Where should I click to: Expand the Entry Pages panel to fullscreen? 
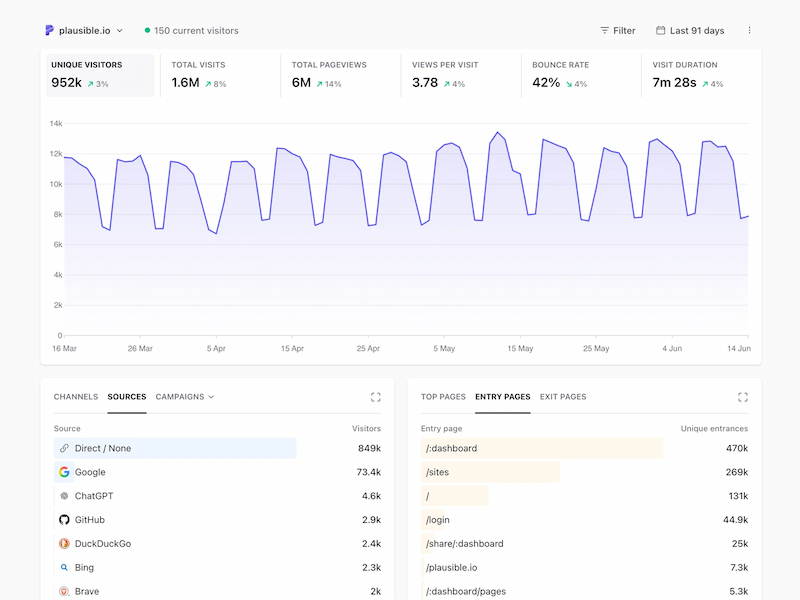click(x=743, y=397)
